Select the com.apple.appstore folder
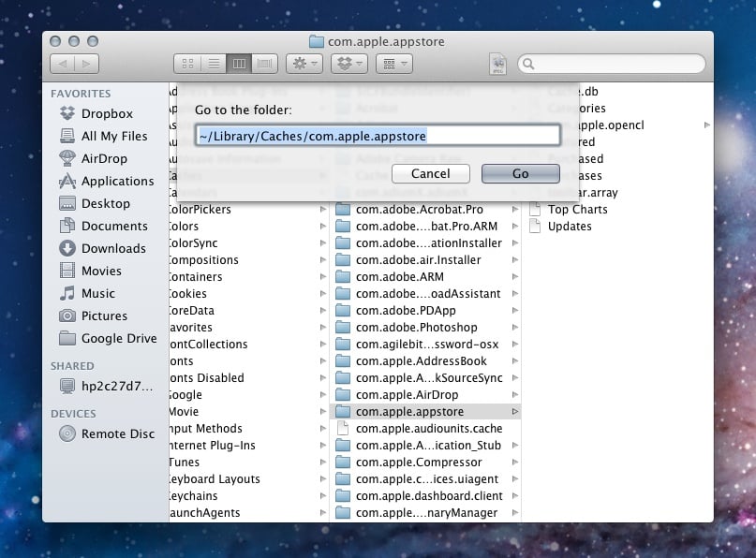The width and height of the screenshot is (756, 558). pyautogui.click(x=425, y=412)
